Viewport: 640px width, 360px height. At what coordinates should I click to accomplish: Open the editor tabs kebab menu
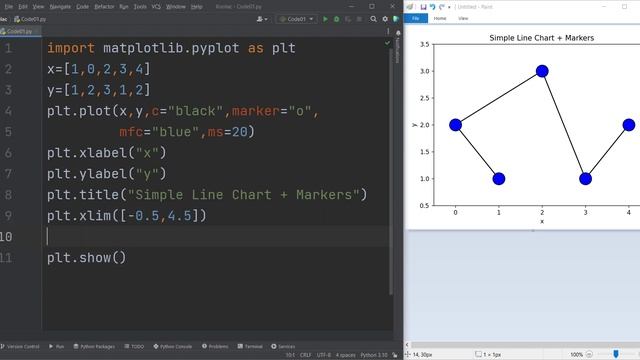(388, 31)
